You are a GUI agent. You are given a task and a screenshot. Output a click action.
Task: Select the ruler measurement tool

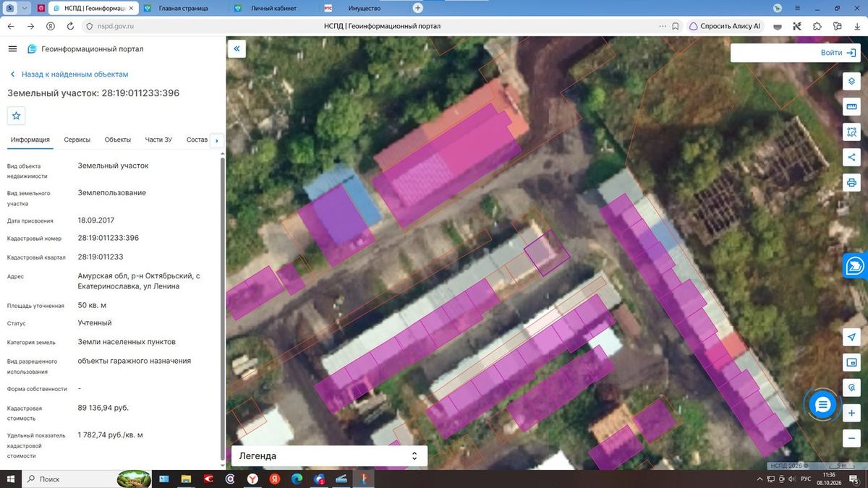pyautogui.click(x=851, y=107)
